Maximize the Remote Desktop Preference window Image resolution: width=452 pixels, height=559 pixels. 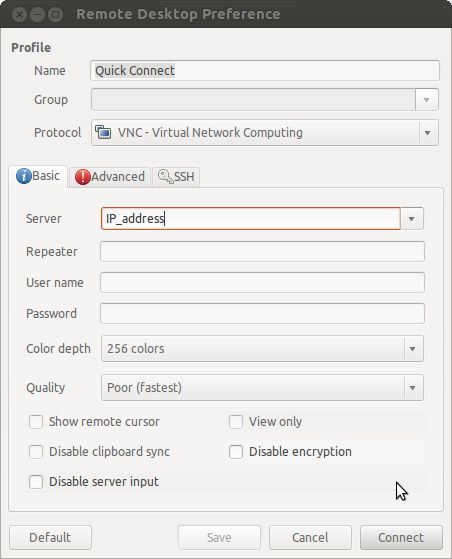tap(55, 14)
